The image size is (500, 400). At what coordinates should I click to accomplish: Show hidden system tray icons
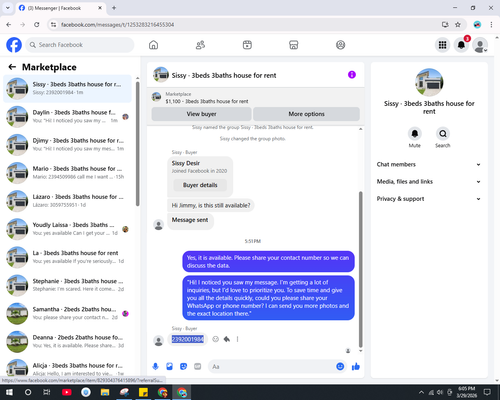tap(421, 392)
